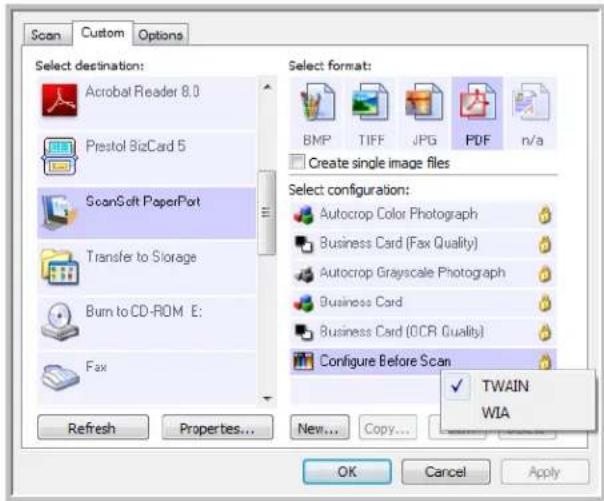Select the "Autocrop Color Photograph" configuration text
Image resolution: width=604 pixels, height=501 pixels.
(x=398, y=214)
